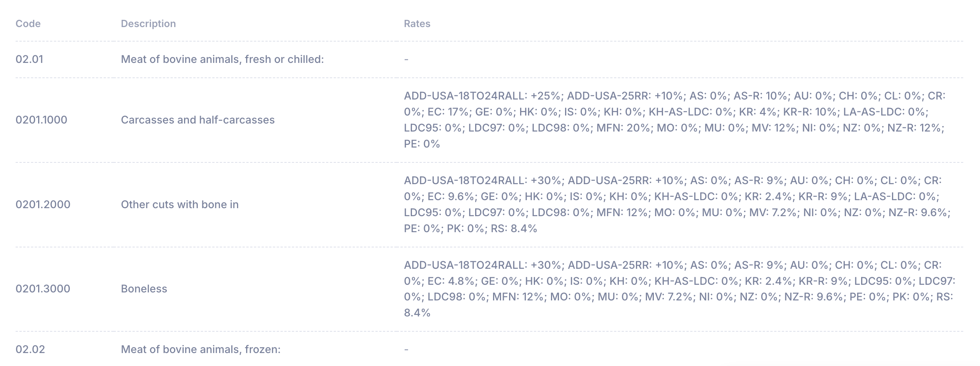
Task: Open tariff code 0201.1000
Action: [41, 120]
